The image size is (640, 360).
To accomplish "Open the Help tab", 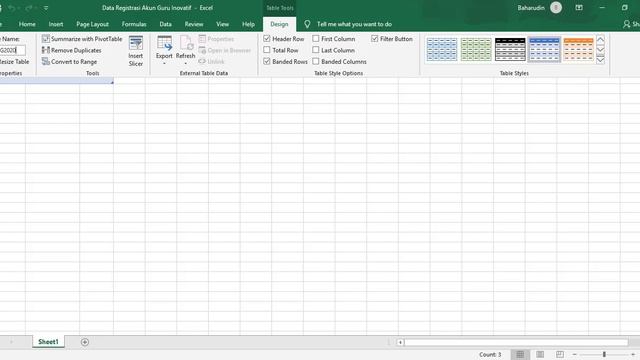I will 248,24.
